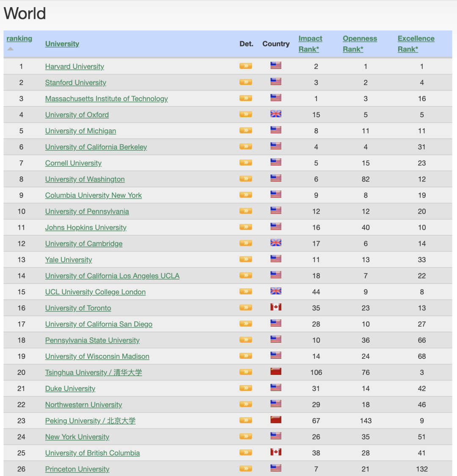Click details arrow in University of Michigan row

[246, 130]
